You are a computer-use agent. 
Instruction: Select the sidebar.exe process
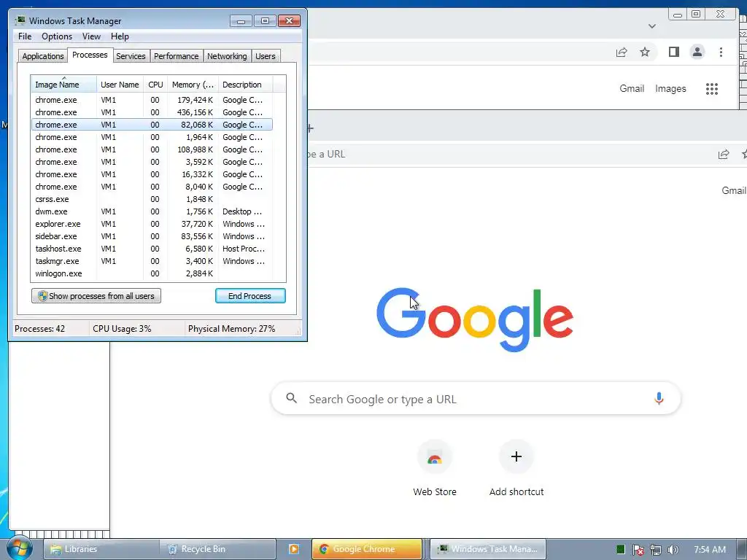(x=152, y=236)
